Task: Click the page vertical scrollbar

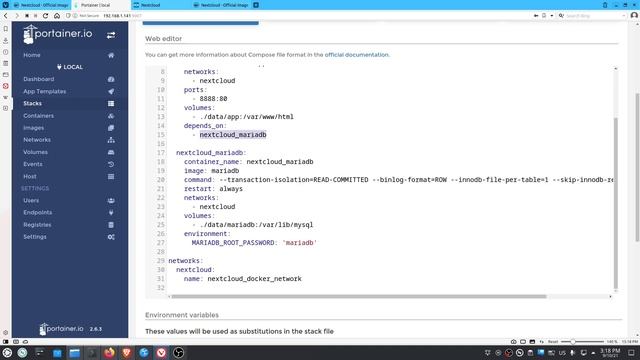Action: (638, 167)
